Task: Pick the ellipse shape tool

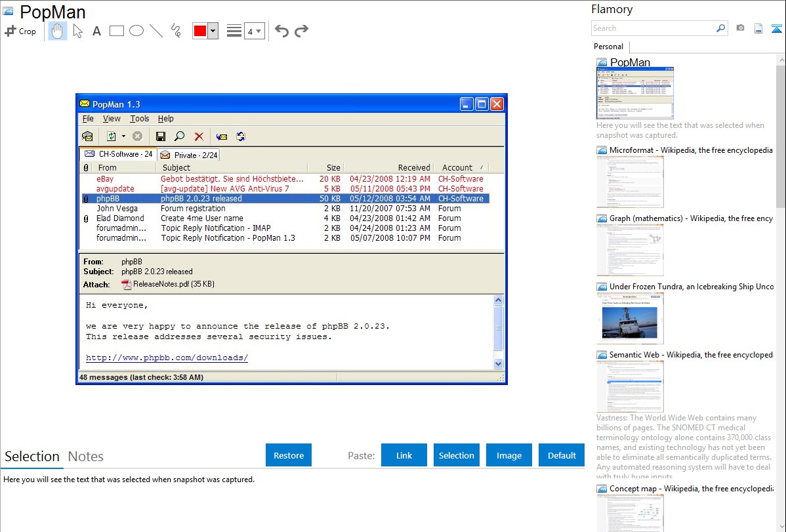Action: pos(136,31)
